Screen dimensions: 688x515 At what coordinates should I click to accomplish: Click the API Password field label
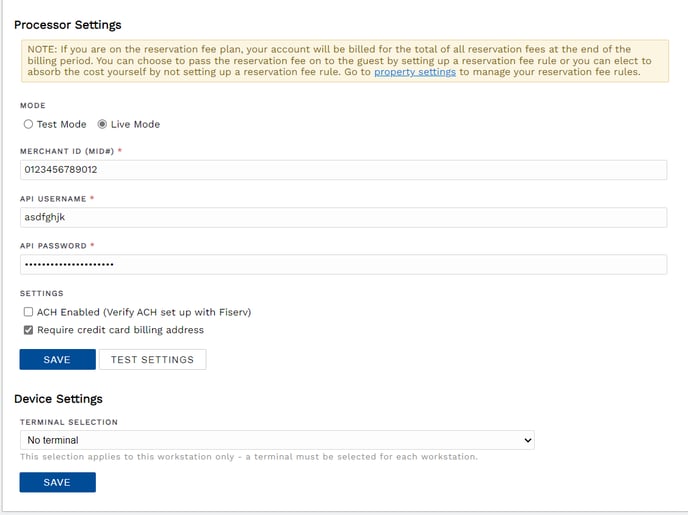(54, 246)
